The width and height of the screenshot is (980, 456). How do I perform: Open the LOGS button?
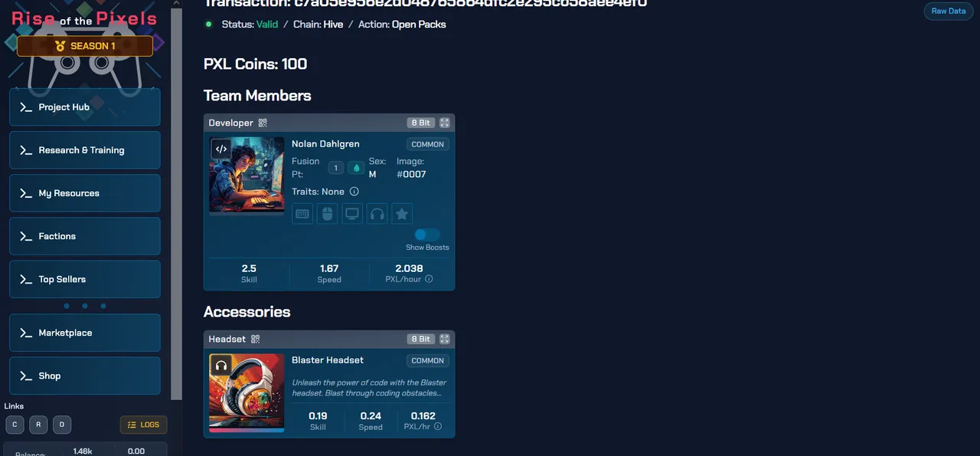[143, 425]
